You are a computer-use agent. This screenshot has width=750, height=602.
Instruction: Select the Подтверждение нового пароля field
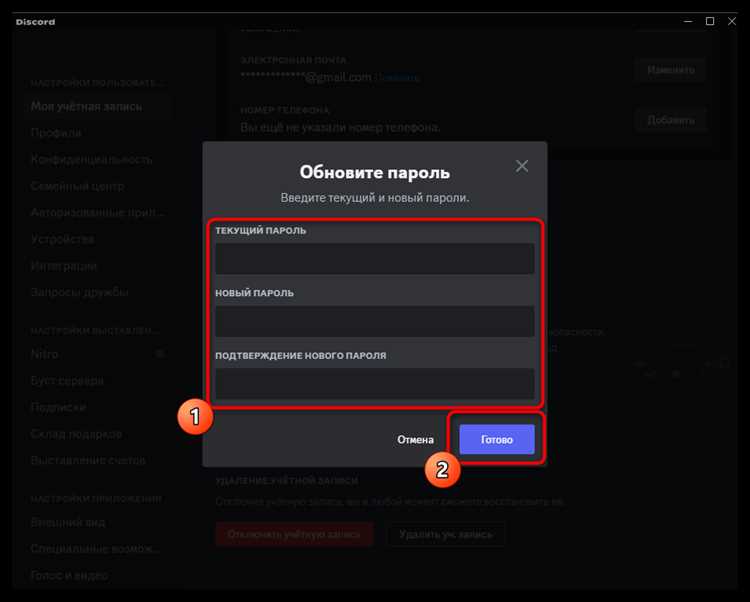[375, 383]
